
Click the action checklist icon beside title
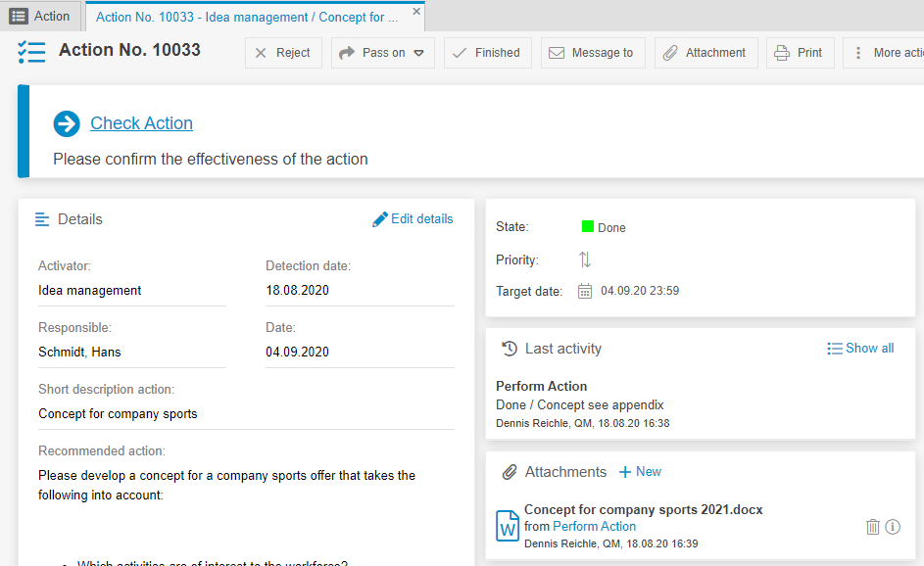click(x=32, y=52)
